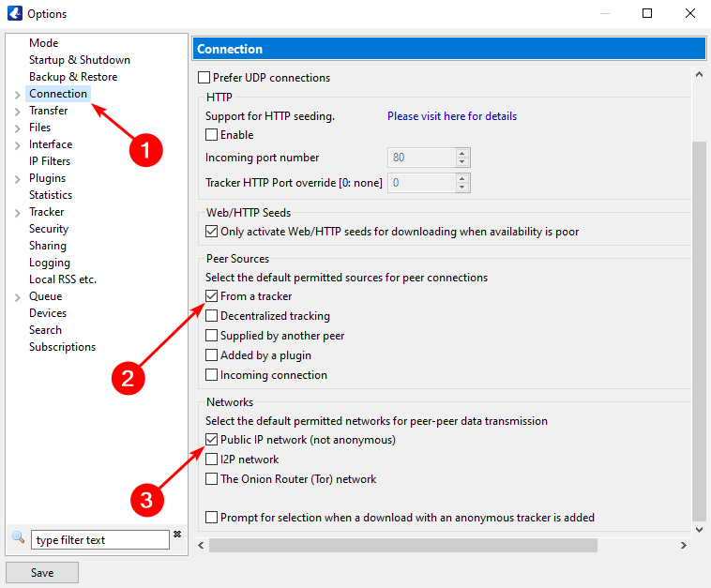Maximize the Options window
Viewport: 711px width, 588px height.
647,13
